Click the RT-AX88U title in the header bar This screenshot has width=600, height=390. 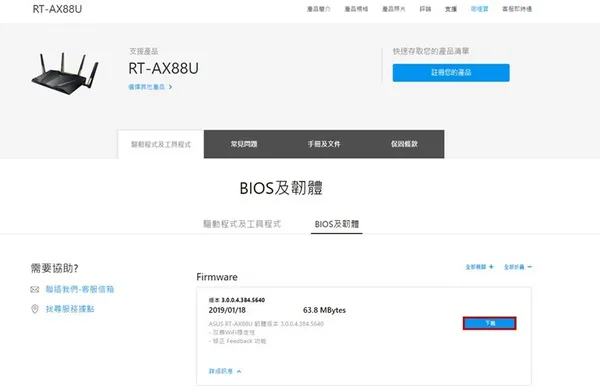(57, 9)
